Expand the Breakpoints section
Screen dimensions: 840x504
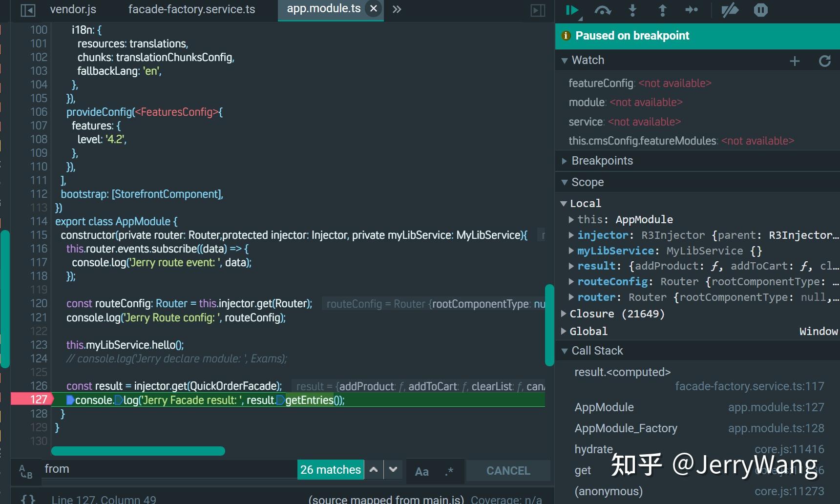click(565, 161)
